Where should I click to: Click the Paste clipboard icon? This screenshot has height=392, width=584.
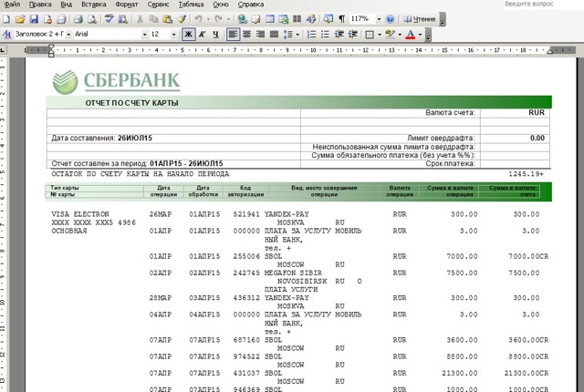click(167, 19)
